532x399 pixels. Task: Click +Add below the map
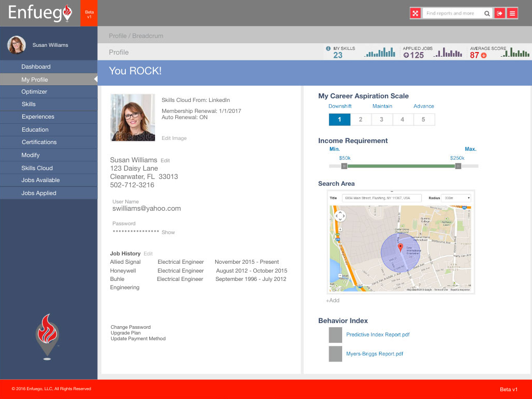click(x=332, y=300)
